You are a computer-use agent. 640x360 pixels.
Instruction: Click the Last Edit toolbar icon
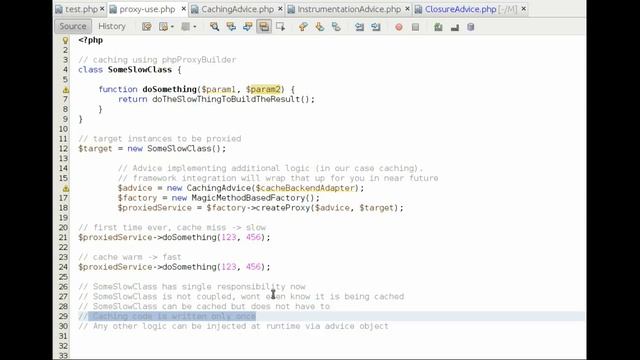click(x=147, y=27)
